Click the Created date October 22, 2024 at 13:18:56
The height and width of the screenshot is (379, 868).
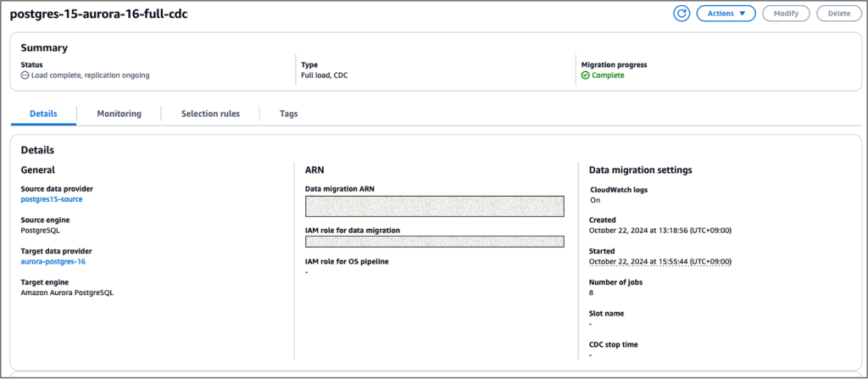tap(660, 230)
